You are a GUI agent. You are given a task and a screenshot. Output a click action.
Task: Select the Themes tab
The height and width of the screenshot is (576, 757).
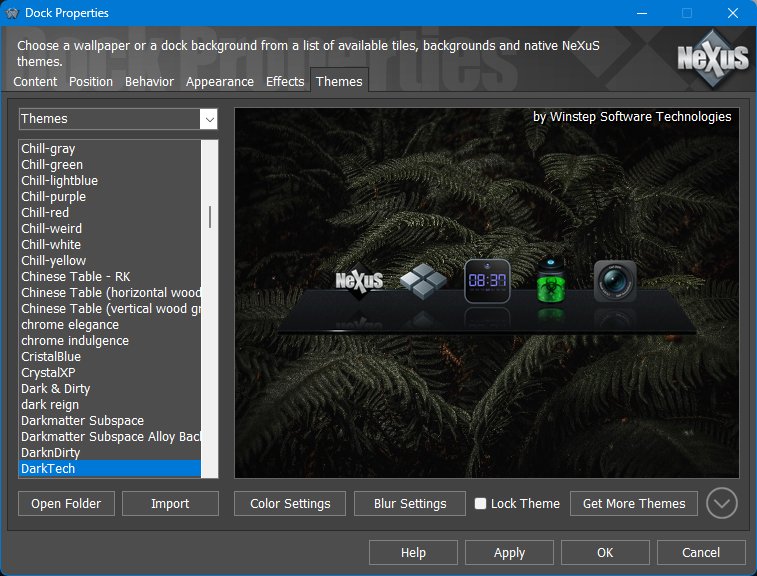339,81
